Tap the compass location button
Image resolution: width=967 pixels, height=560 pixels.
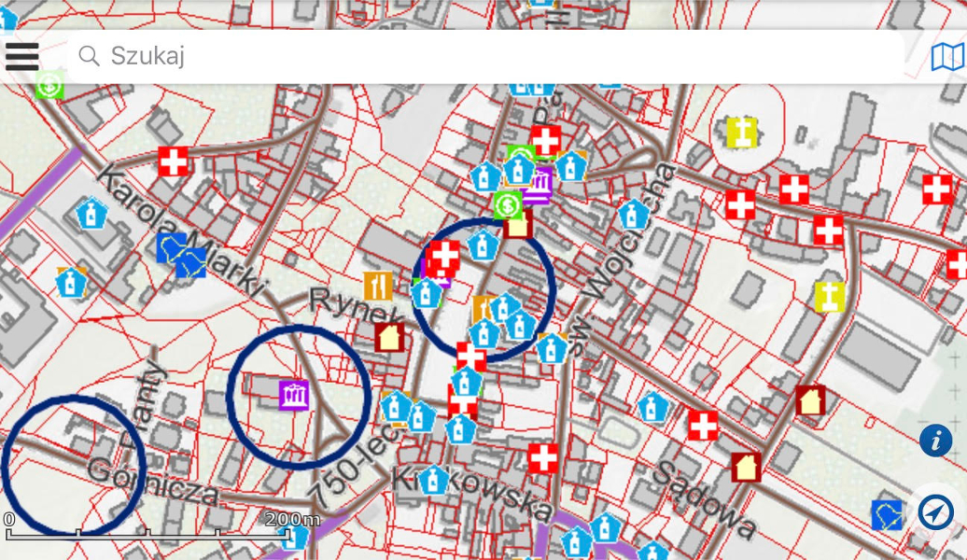[935, 511]
